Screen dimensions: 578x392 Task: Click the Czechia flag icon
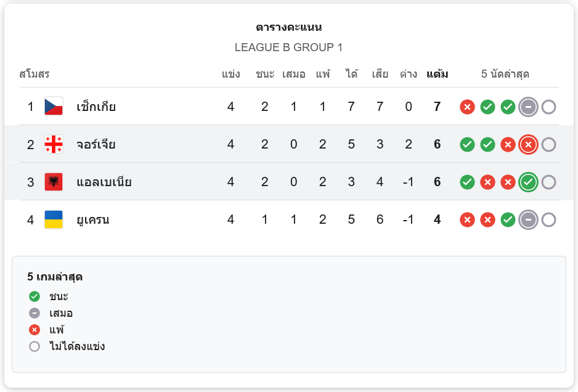[54, 107]
